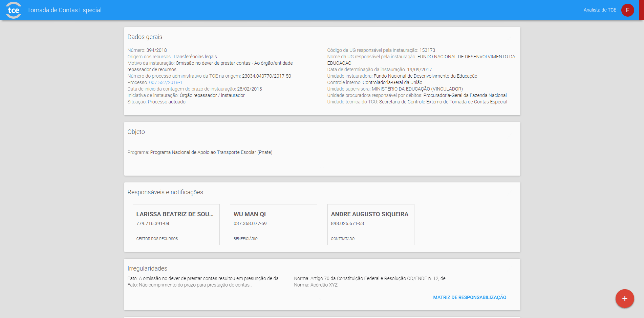Click the Fato about omissão no dever
The width and height of the screenshot is (644, 318).
(x=205, y=278)
